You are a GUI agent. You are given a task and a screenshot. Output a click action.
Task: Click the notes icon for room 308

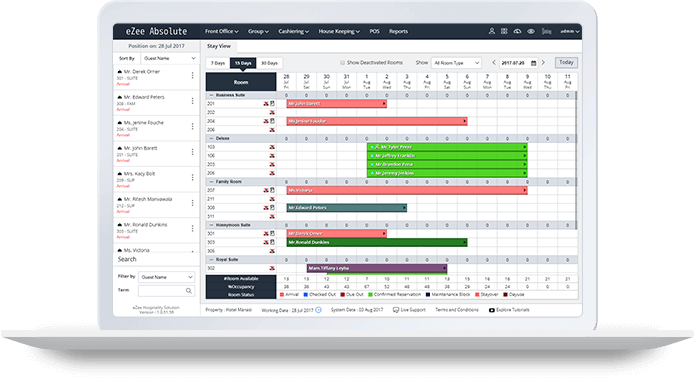tap(272, 208)
